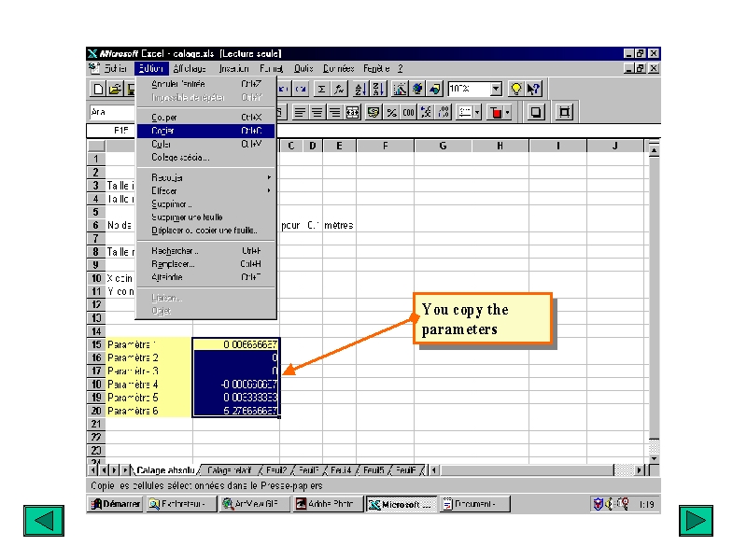Click the last formatting toolbar icon
Screen dimensions: 747x560
point(564,113)
